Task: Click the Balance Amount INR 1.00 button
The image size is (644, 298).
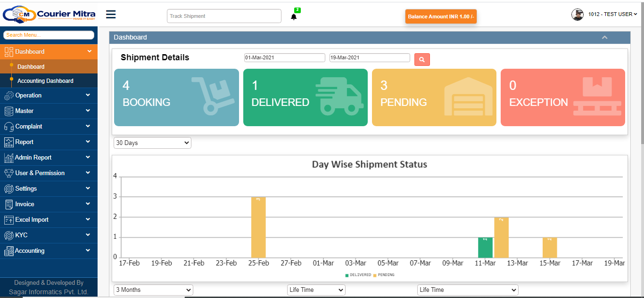Action: pos(440,16)
